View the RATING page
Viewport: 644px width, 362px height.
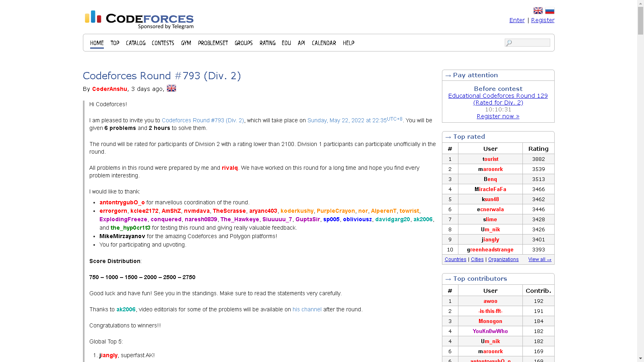(x=268, y=43)
